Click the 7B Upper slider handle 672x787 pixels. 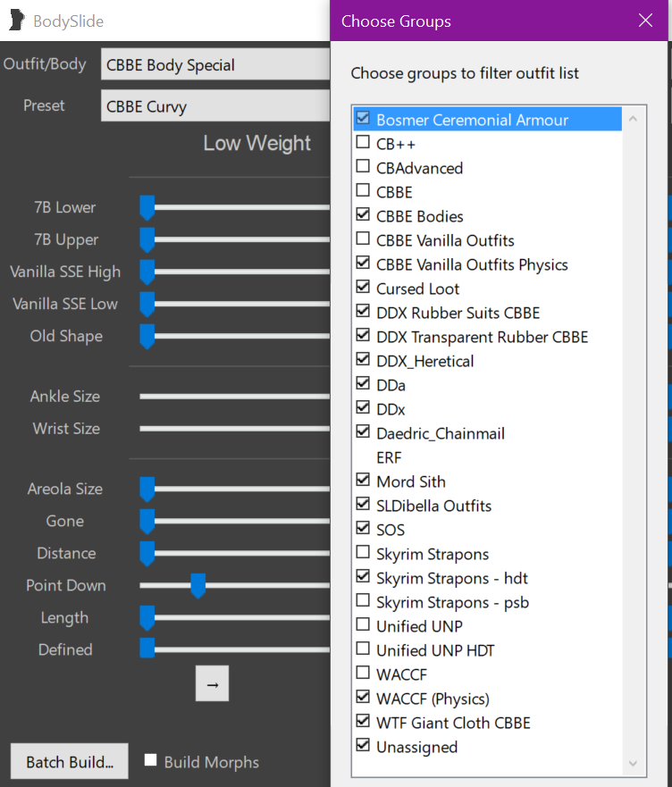147,240
